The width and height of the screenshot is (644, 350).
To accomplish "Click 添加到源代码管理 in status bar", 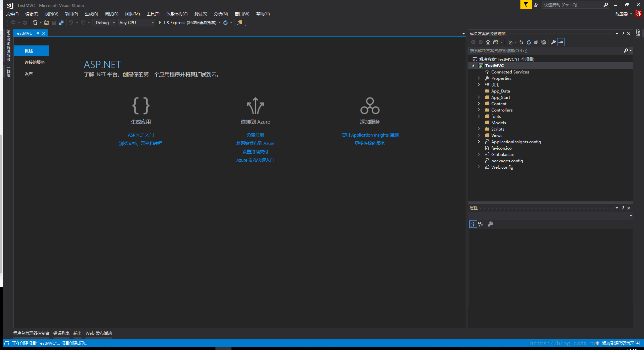I will (x=618, y=343).
